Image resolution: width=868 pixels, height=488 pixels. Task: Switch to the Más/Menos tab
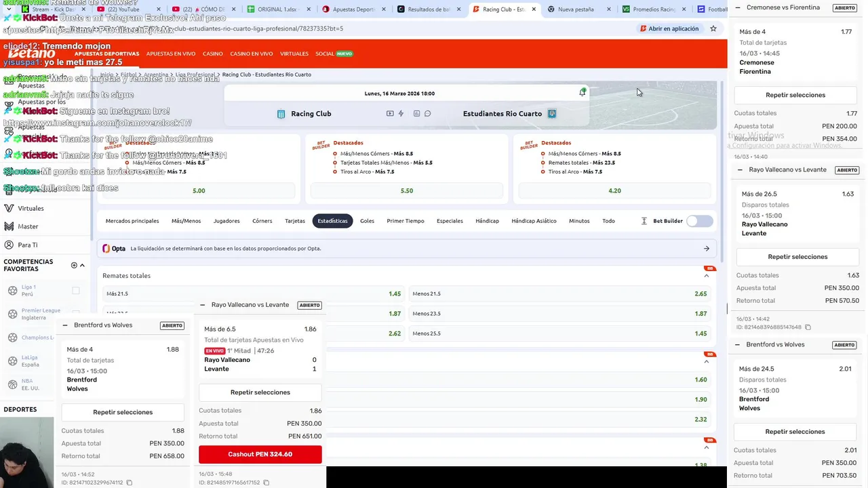tap(186, 221)
